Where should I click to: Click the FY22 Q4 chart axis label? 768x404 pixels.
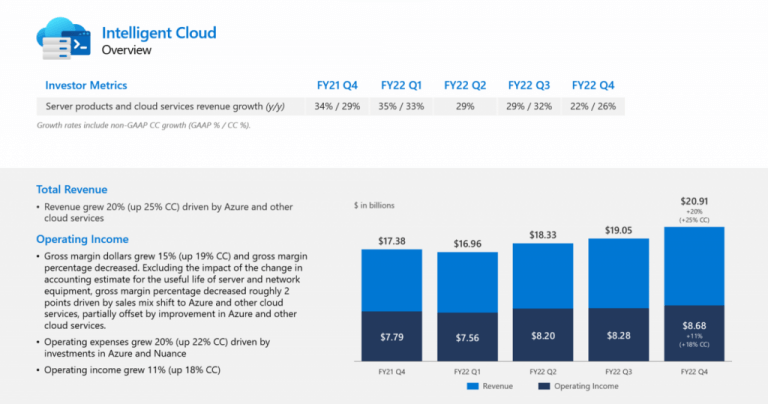694,372
